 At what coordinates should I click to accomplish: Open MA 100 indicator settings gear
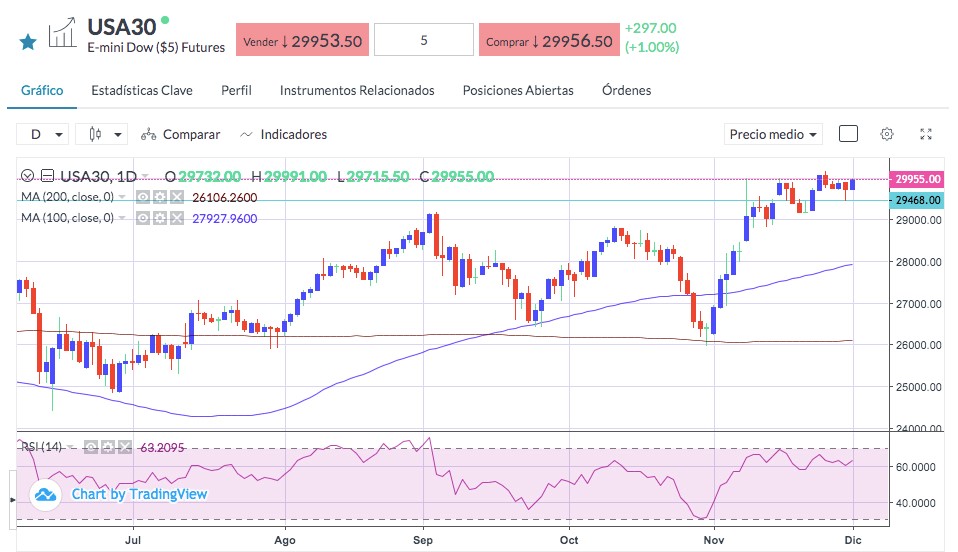coord(159,218)
